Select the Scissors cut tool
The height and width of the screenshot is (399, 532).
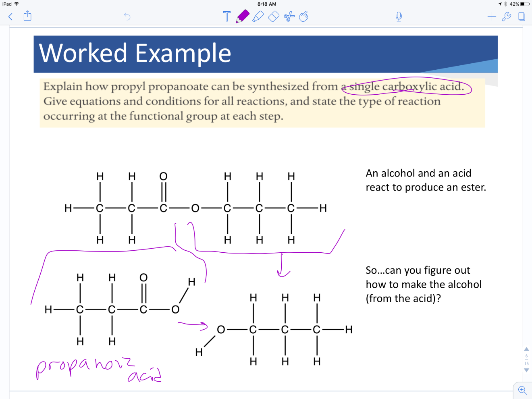coord(289,17)
